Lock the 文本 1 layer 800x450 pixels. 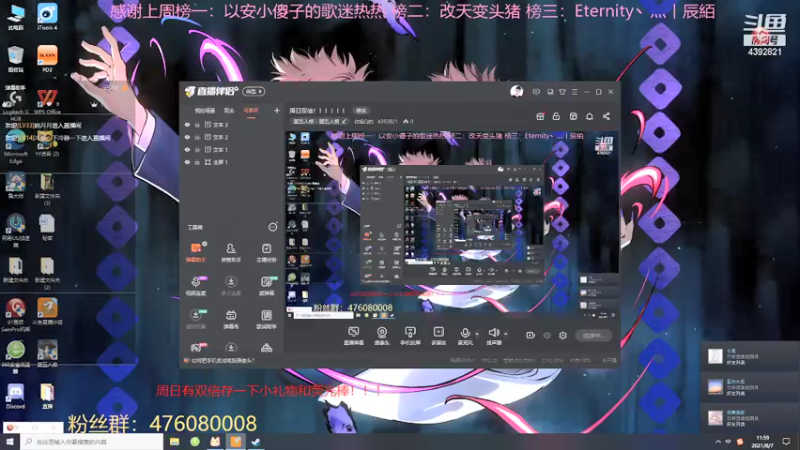197,149
